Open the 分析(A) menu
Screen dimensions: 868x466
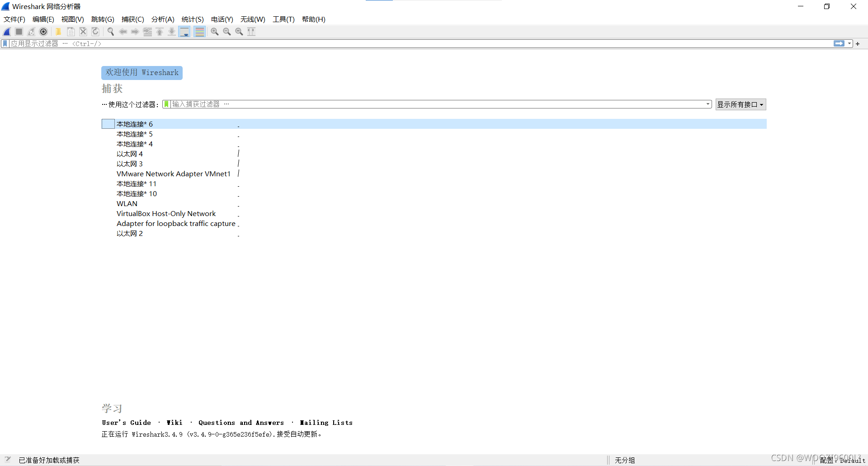(163, 19)
